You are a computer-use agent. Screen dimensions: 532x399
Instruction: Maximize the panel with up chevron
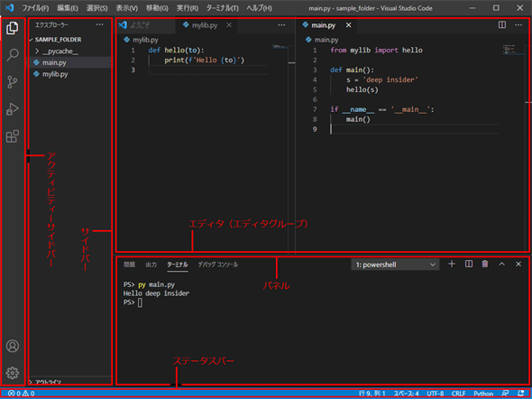click(x=502, y=264)
